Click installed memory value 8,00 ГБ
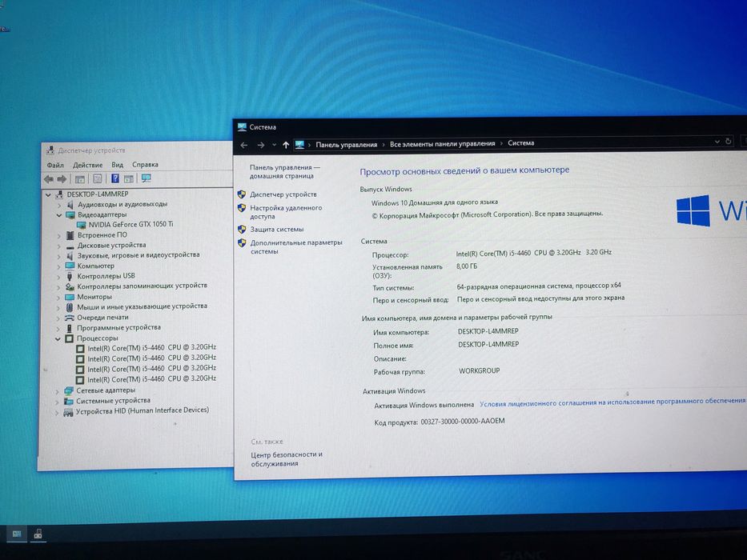The image size is (747, 560). point(467,266)
